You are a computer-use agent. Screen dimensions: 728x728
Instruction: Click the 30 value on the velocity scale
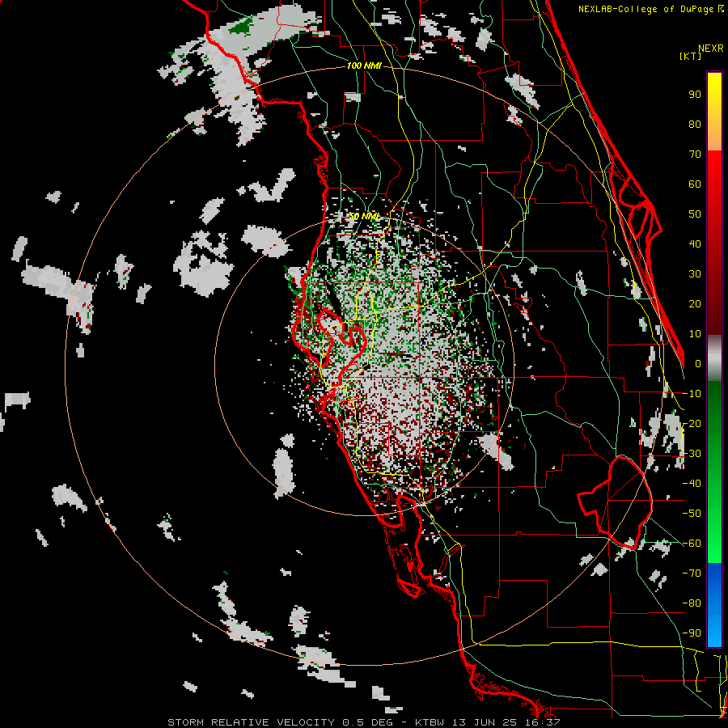pyautogui.click(x=695, y=274)
